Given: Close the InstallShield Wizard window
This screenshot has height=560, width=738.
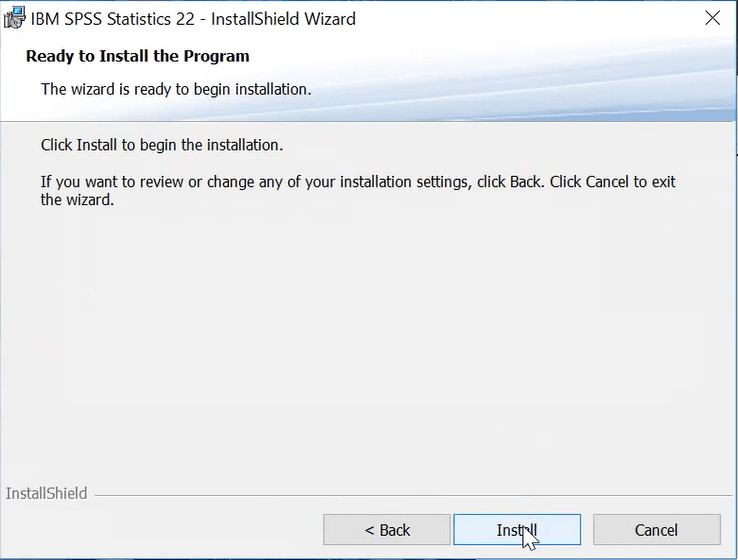Looking at the screenshot, I should point(712,18).
